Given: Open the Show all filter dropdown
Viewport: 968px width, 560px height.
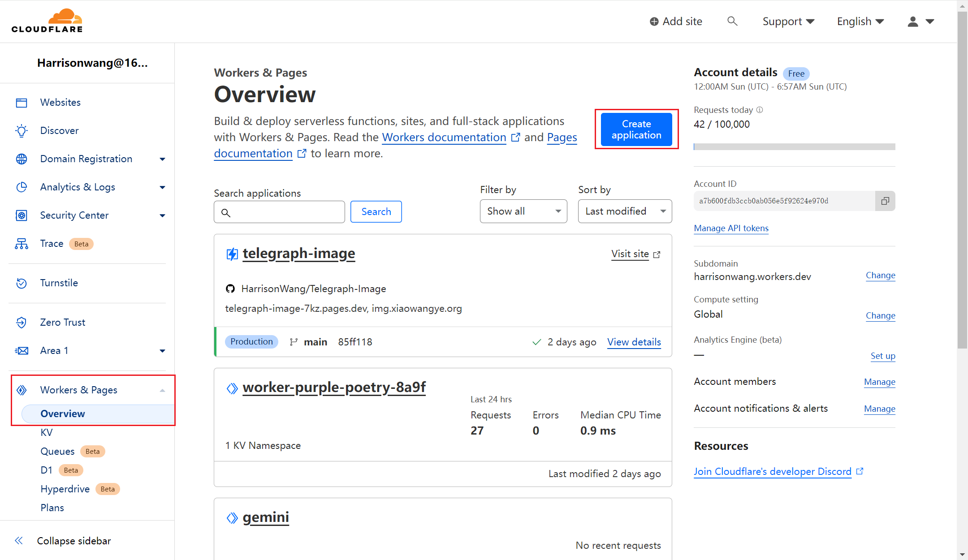Looking at the screenshot, I should point(523,211).
